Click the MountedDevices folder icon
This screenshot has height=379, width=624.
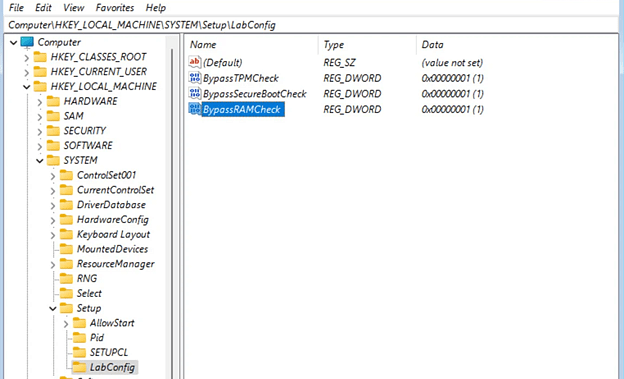(66, 249)
